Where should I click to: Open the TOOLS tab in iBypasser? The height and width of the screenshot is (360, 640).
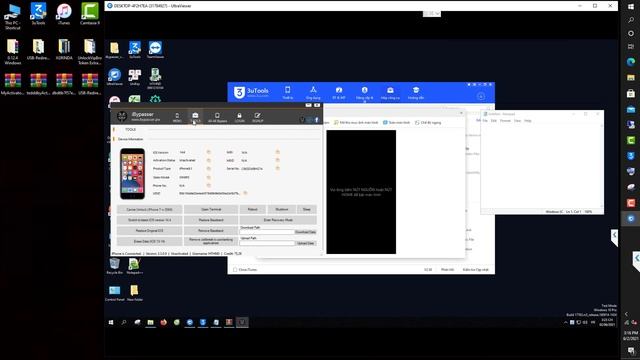(x=196, y=118)
